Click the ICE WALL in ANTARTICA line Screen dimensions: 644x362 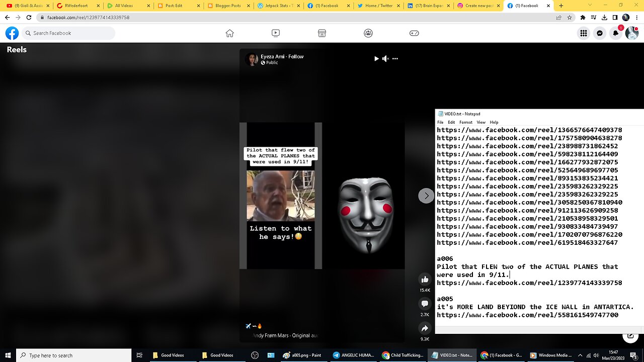[535, 307]
